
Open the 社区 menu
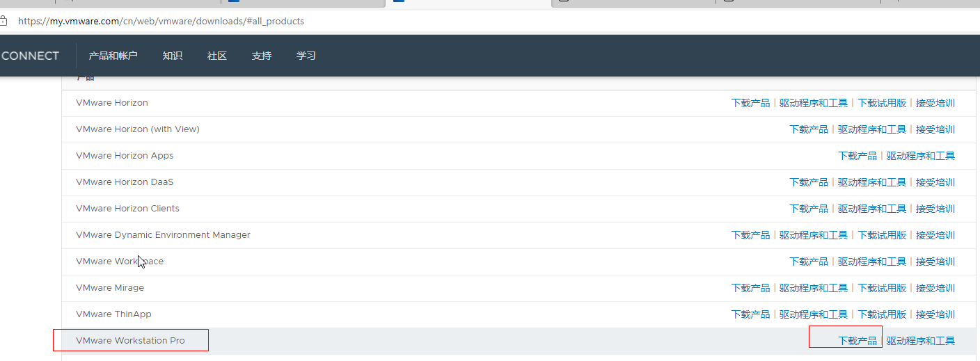pyautogui.click(x=216, y=56)
